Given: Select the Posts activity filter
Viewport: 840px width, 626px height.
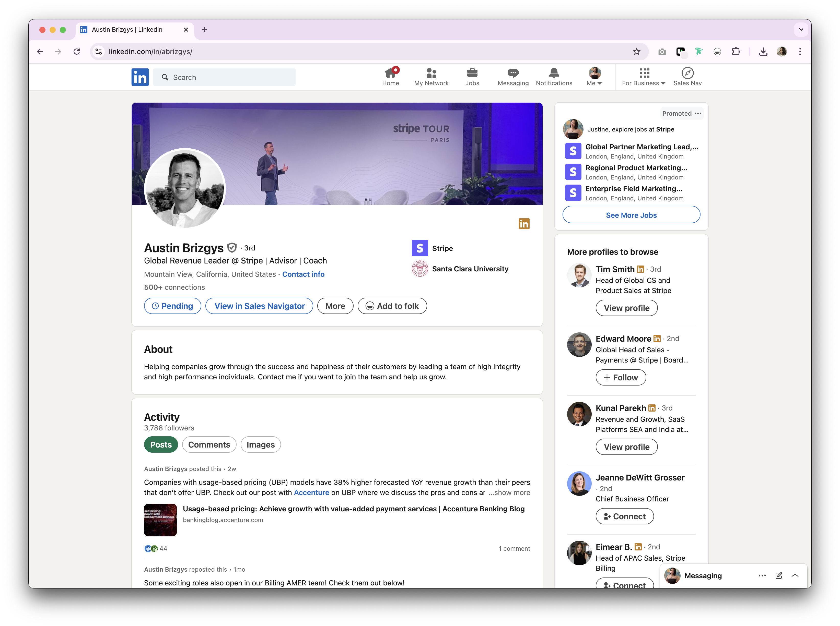Looking at the screenshot, I should click(161, 444).
